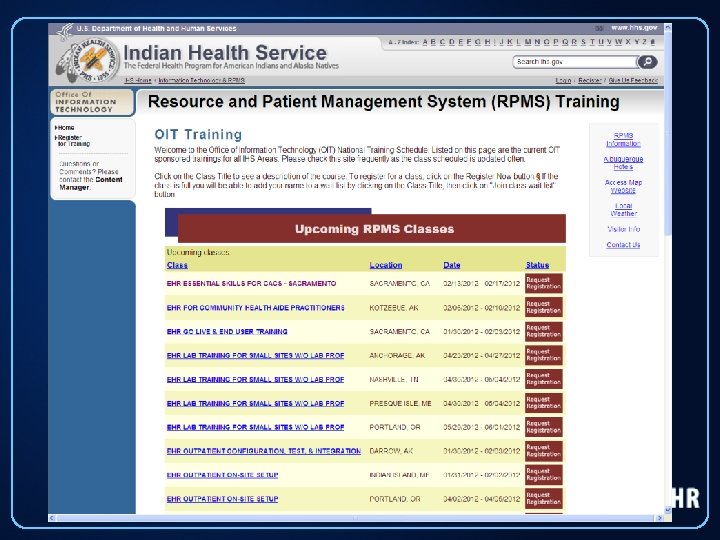
Task: Click Home in the left sidebar
Action: [65, 128]
